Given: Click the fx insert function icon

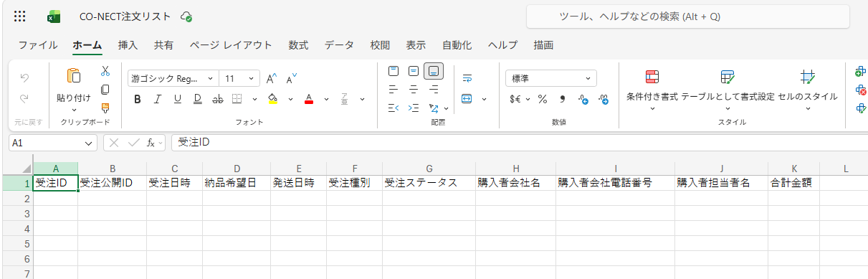Looking at the screenshot, I should pos(151,143).
